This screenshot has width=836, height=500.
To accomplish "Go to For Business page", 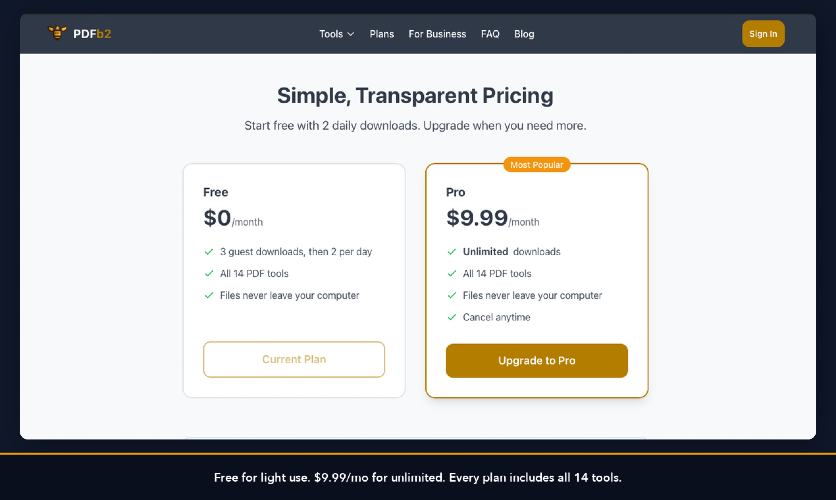I will coord(437,34).
